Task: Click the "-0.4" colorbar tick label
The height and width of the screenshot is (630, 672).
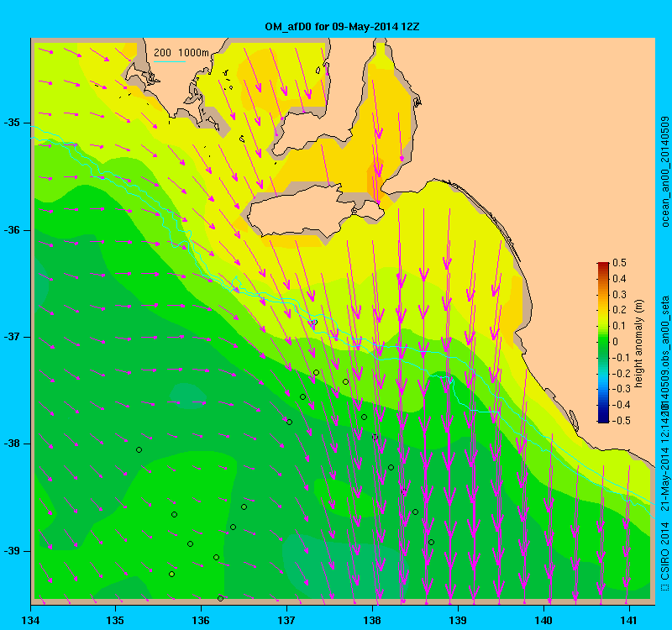Action: [x=621, y=405]
